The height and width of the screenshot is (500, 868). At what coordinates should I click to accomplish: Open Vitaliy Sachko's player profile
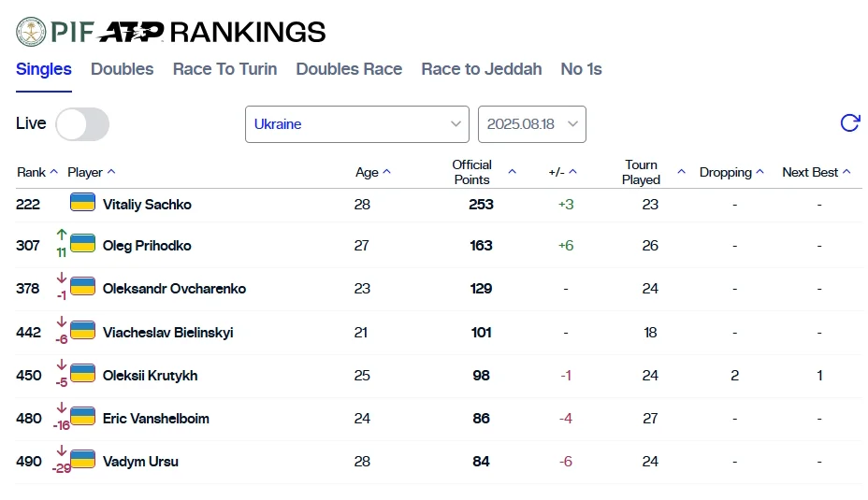147,204
